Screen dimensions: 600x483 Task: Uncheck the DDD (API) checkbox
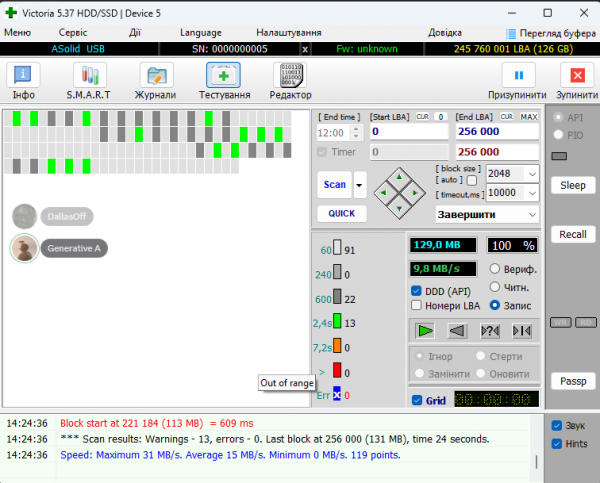pos(416,291)
